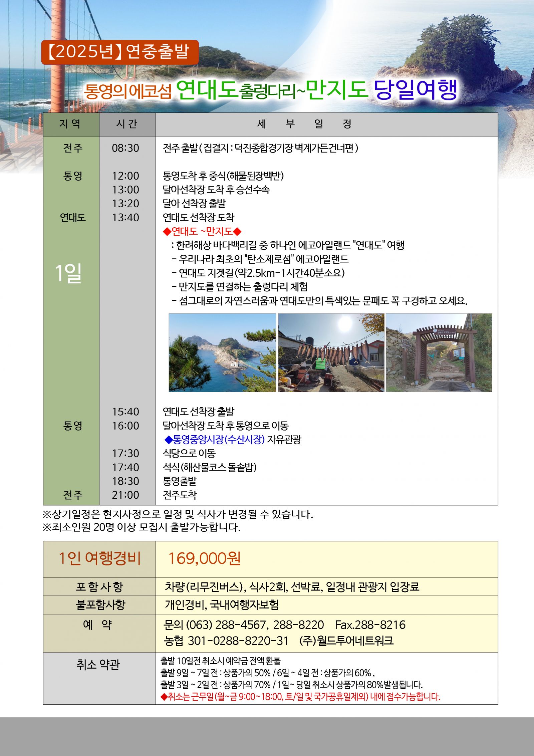Click the ※상기일정은 현지사정 notice
Screen dimensions: 534x756
[x=178, y=514]
